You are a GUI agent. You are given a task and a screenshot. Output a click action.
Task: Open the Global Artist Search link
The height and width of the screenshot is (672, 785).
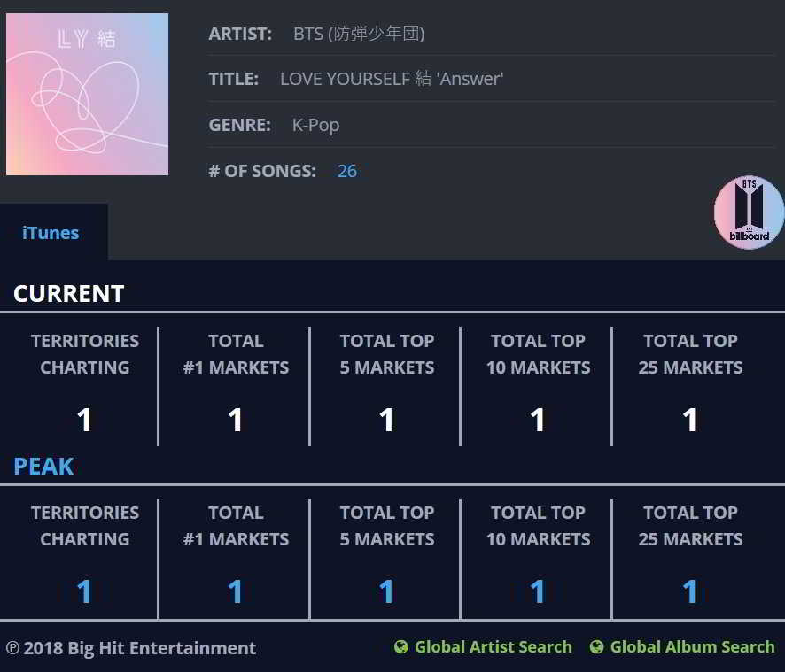coord(493,647)
